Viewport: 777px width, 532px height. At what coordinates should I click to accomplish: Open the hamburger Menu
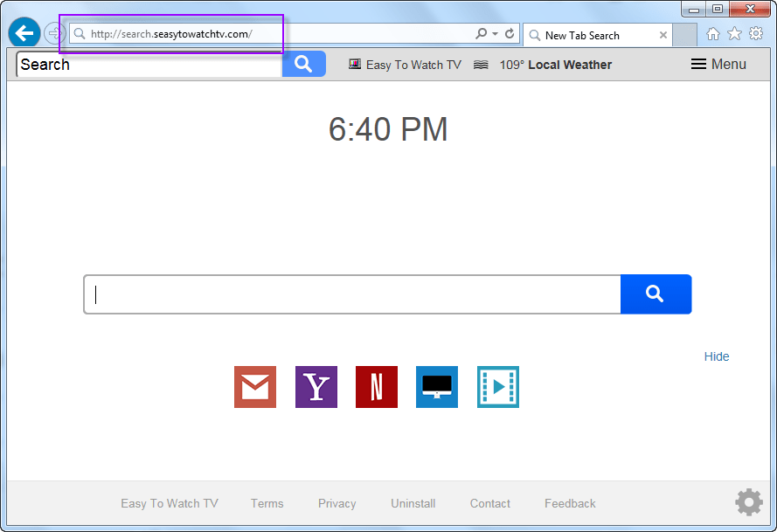[718, 64]
